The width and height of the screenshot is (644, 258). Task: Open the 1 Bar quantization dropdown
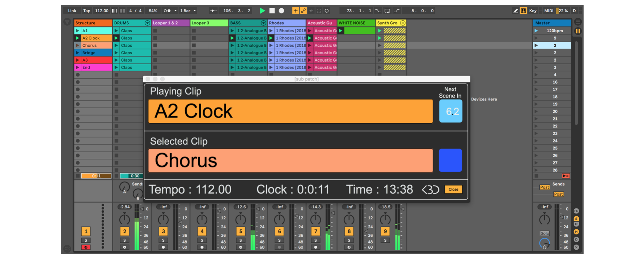coord(188,11)
